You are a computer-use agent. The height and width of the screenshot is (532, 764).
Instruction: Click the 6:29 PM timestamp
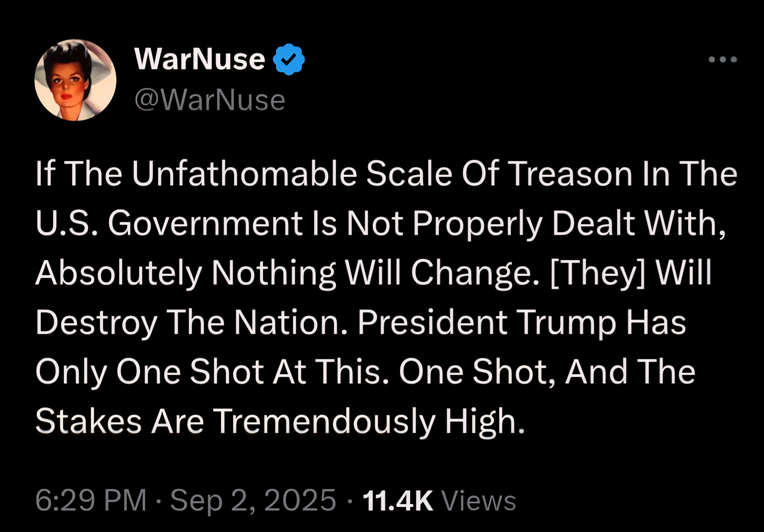coord(91,500)
